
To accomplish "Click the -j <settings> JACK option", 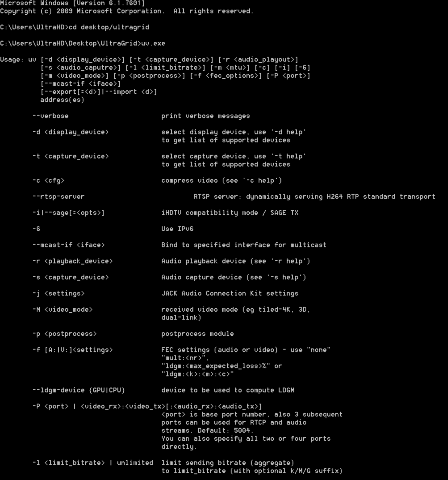I will [59, 293].
